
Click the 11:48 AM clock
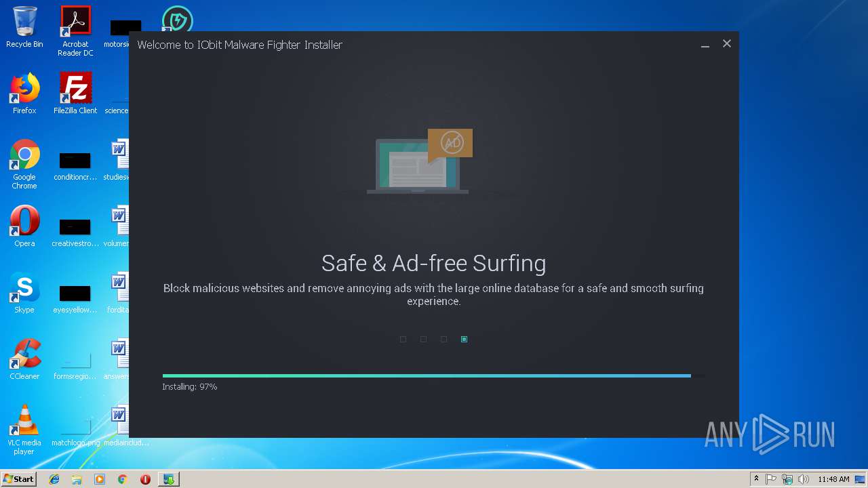833,479
